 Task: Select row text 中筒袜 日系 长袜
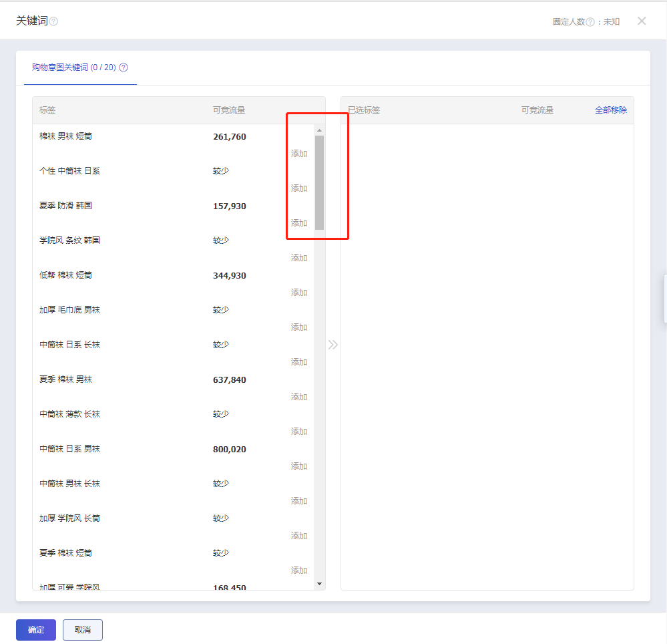pos(69,344)
